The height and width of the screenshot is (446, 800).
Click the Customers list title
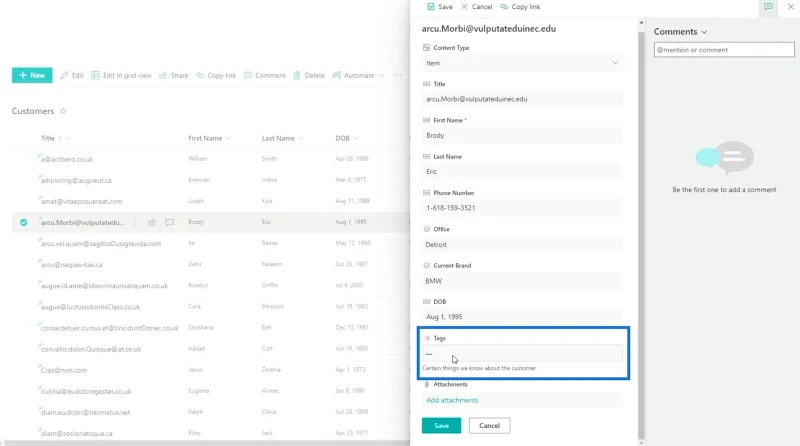tap(33, 111)
